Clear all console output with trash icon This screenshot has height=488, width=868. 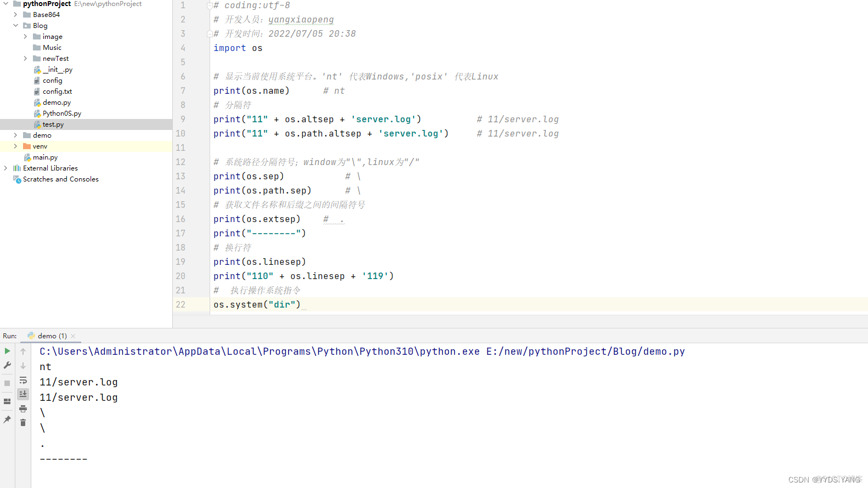point(23,422)
